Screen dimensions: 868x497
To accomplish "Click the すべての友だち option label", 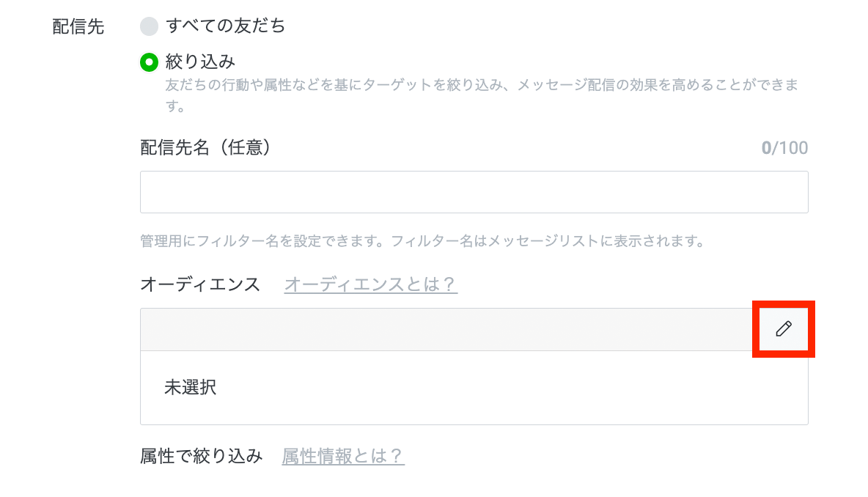I will tap(226, 26).
